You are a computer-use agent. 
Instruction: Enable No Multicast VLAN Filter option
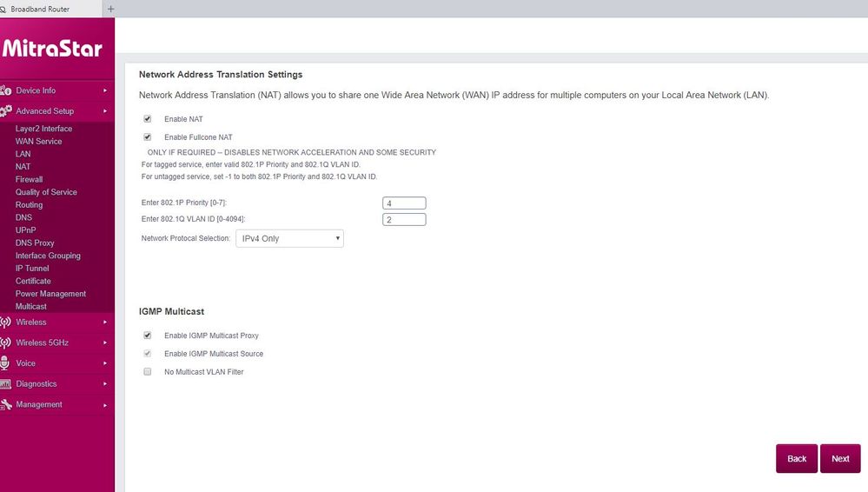[x=148, y=372]
